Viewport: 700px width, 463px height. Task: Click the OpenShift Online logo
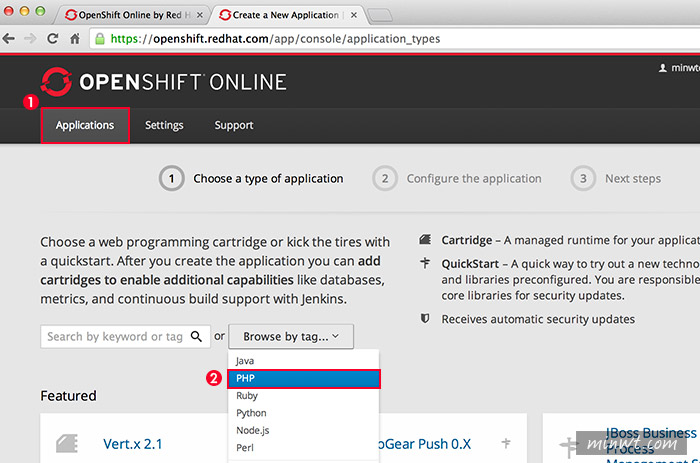click(x=164, y=82)
